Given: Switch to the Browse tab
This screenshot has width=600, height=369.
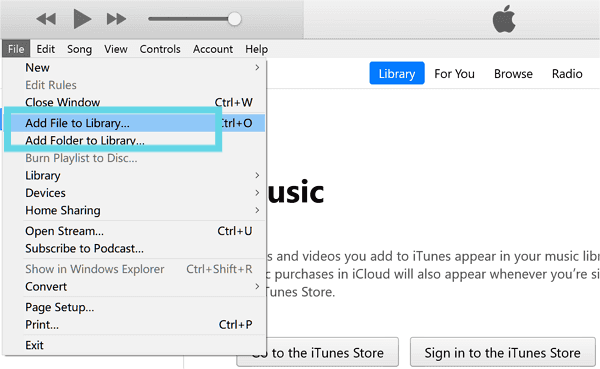Looking at the screenshot, I should point(513,73).
